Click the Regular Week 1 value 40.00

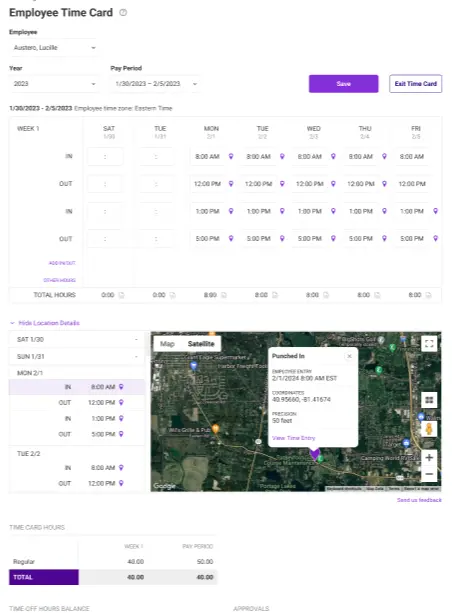pos(136,562)
